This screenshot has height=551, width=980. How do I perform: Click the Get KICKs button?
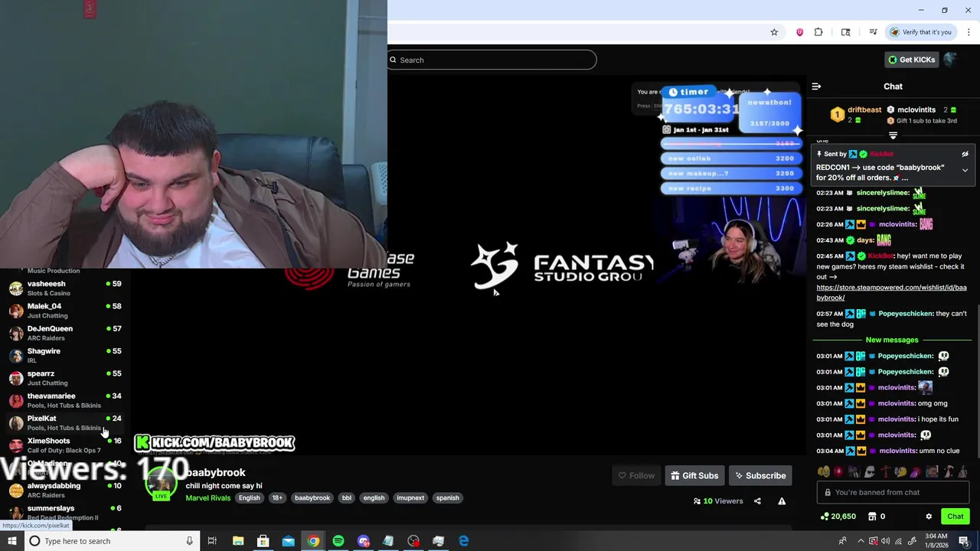click(x=911, y=60)
